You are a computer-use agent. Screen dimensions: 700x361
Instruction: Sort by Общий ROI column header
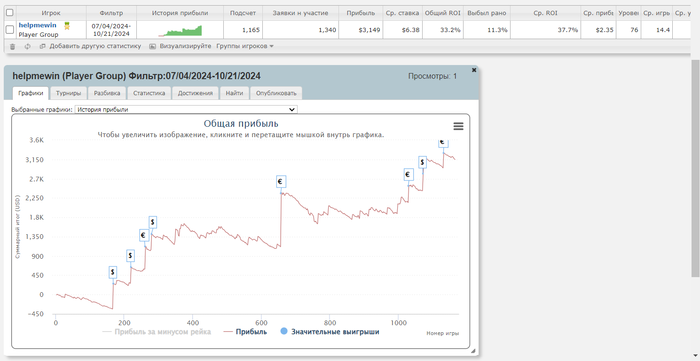442,13
